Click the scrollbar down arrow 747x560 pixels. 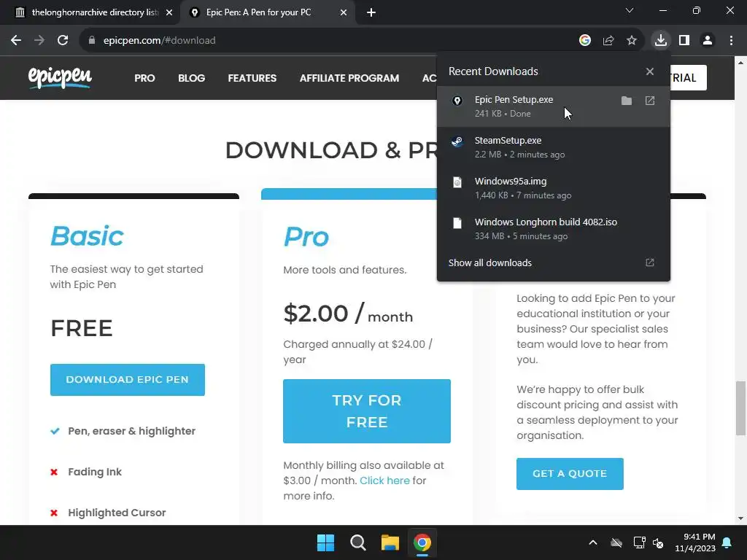coord(740,518)
